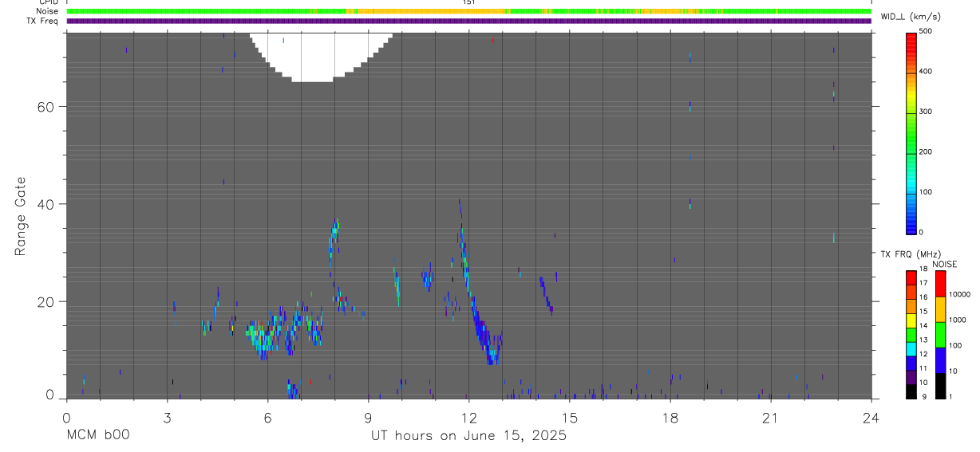This screenshot has width=980, height=452.
Task: Click the red top segment of NOISE legend
Action: pyautogui.click(x=940, y=284)
